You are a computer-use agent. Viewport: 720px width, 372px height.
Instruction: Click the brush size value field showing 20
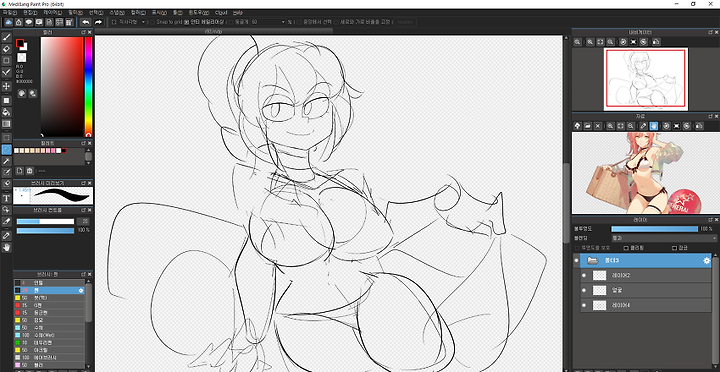(84, 221)
